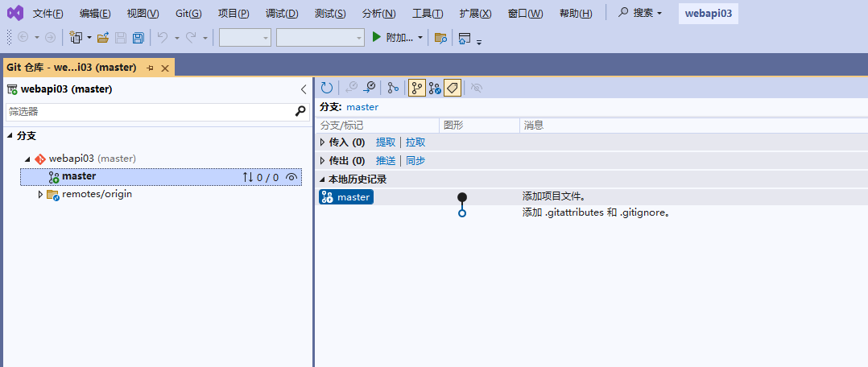Collapse the webapi03 repository tree node

click(27, 159)
